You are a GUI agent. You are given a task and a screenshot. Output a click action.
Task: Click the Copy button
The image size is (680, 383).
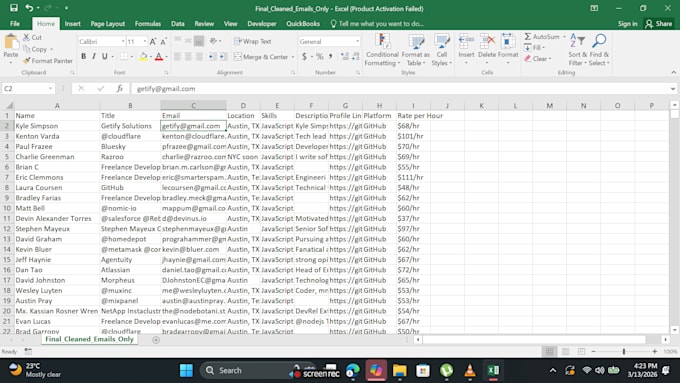[36, 49]
